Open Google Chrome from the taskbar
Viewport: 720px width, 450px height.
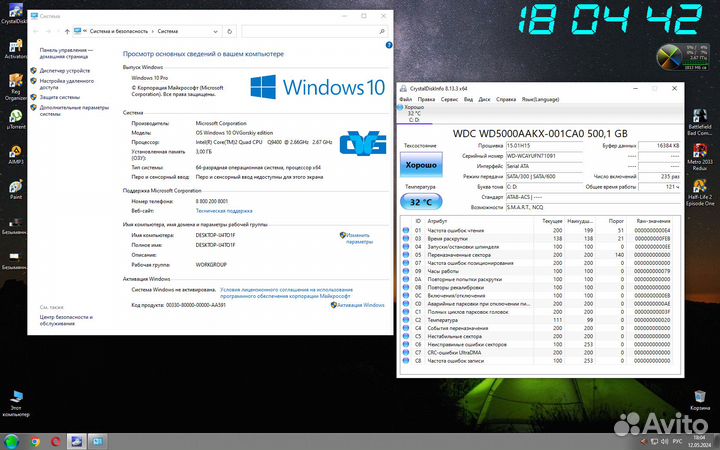point(35,442)
